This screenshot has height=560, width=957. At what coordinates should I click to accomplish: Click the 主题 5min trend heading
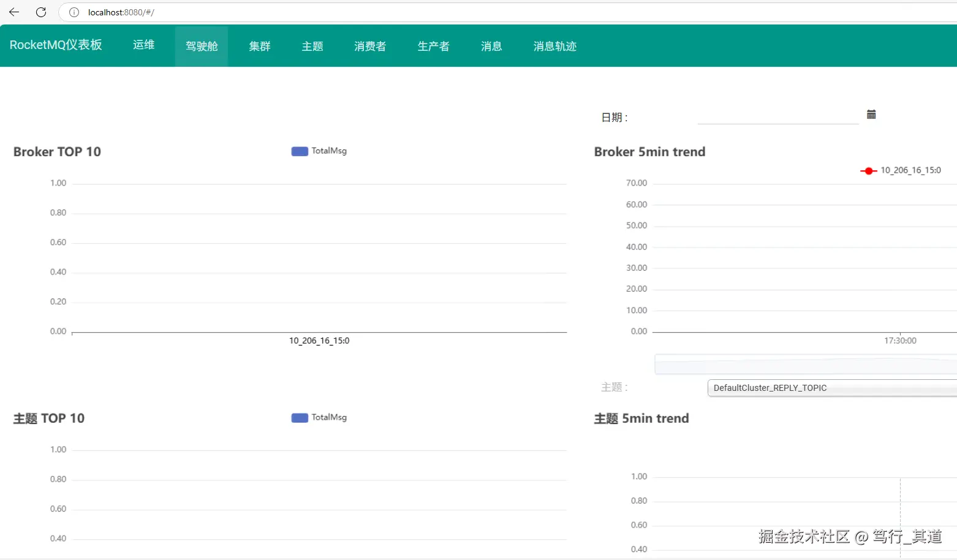tap(641, 418)
